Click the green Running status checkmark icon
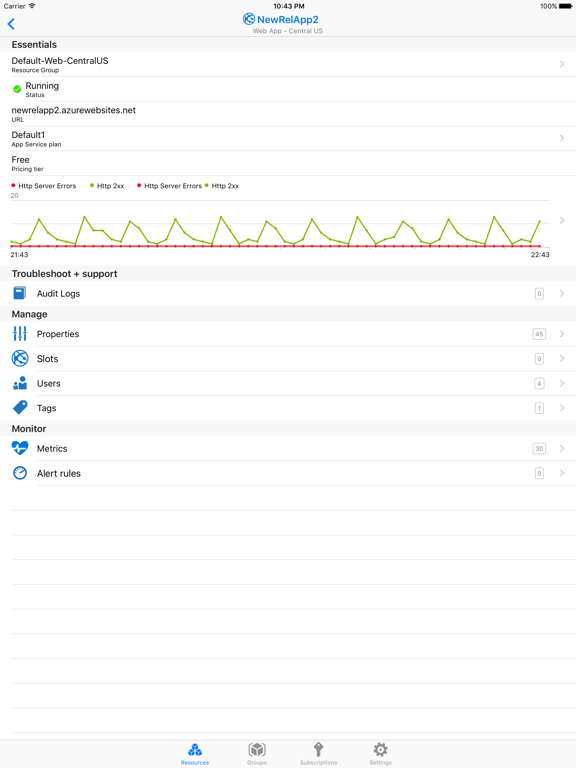The width and height of the screenshot is (576, 768). 17,89
